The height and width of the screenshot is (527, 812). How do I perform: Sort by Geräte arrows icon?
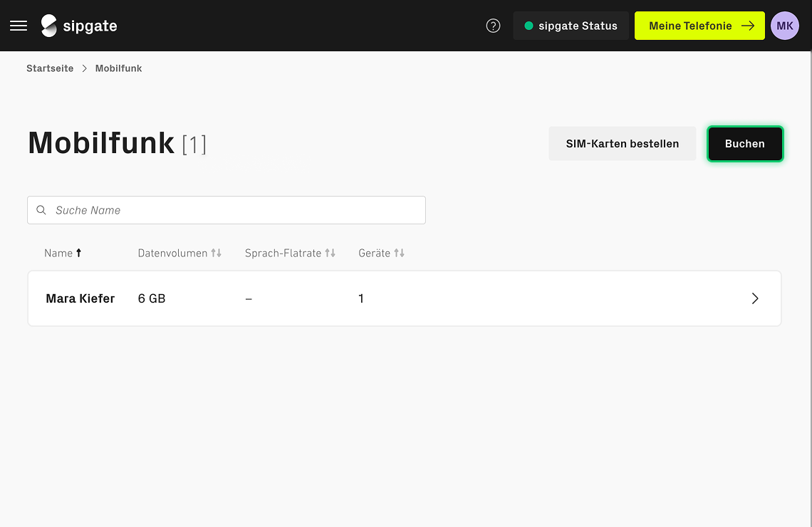tap(399, 253)
